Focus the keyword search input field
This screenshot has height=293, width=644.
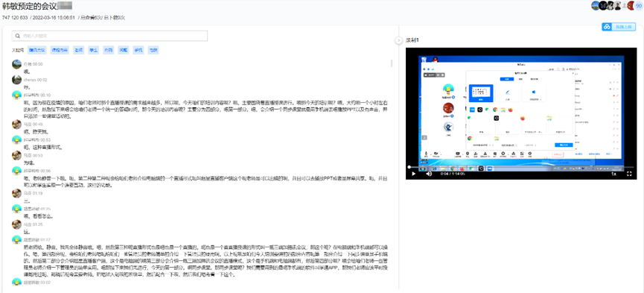click(109, 36)
